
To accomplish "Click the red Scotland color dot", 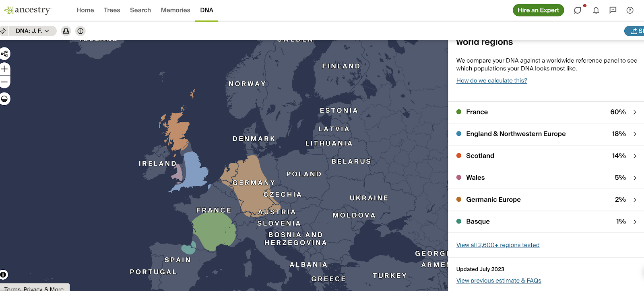I will (459, 156).
